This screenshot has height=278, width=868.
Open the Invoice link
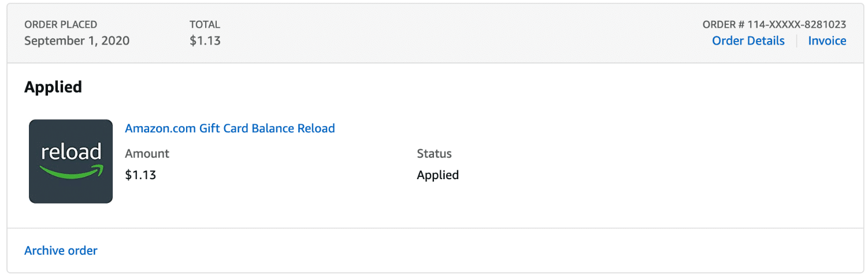pos(827,41)
